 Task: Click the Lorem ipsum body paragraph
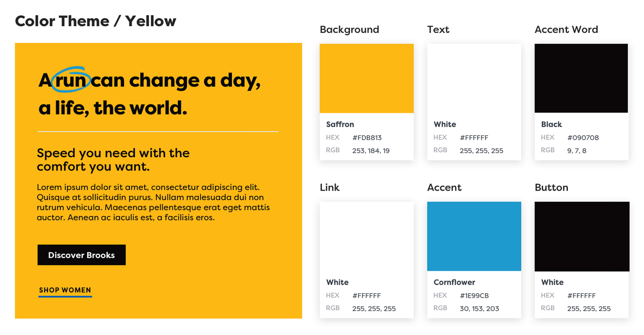click(153, 202)
